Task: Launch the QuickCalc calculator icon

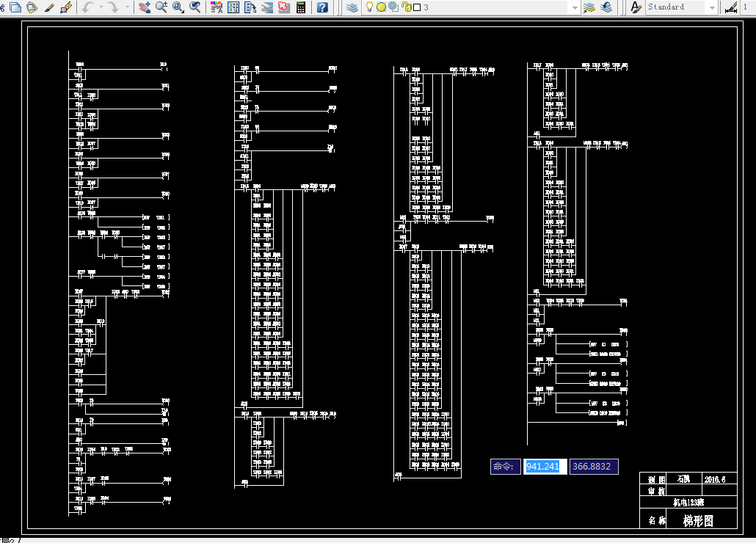Action: [x=301, y=7]
